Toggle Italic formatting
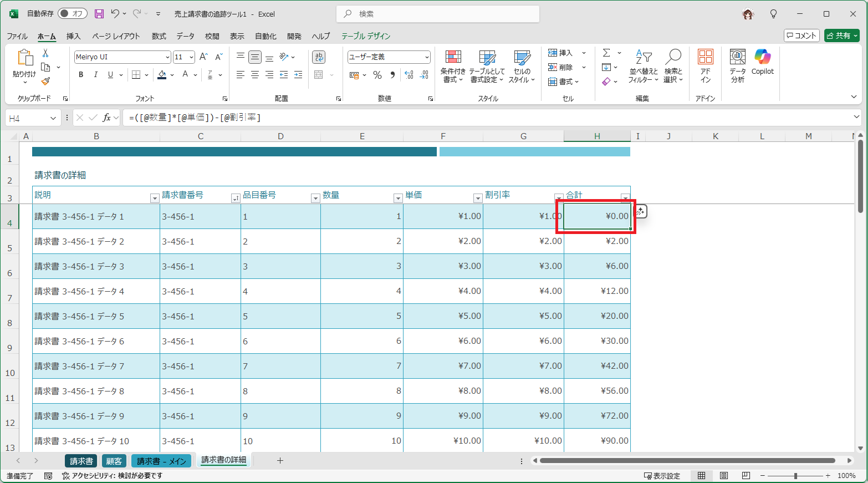Image resolution: width=868 pixels, height=483 pixels. pyautogui.click(x=95, y=75)
